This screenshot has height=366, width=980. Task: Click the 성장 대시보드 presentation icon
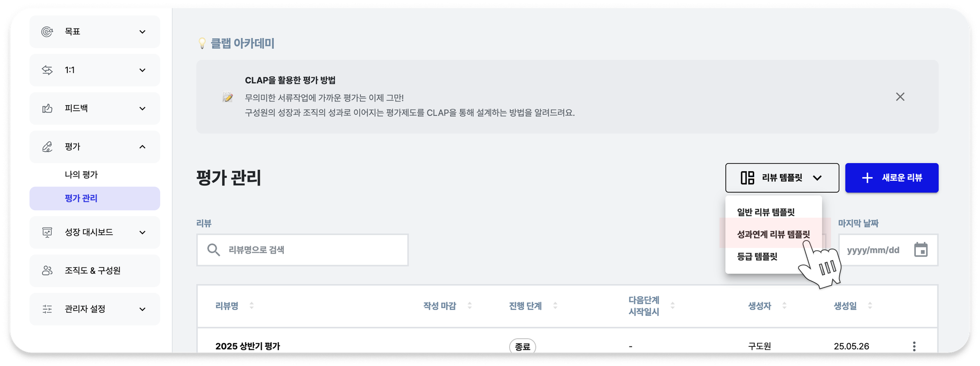pos(47,232)
